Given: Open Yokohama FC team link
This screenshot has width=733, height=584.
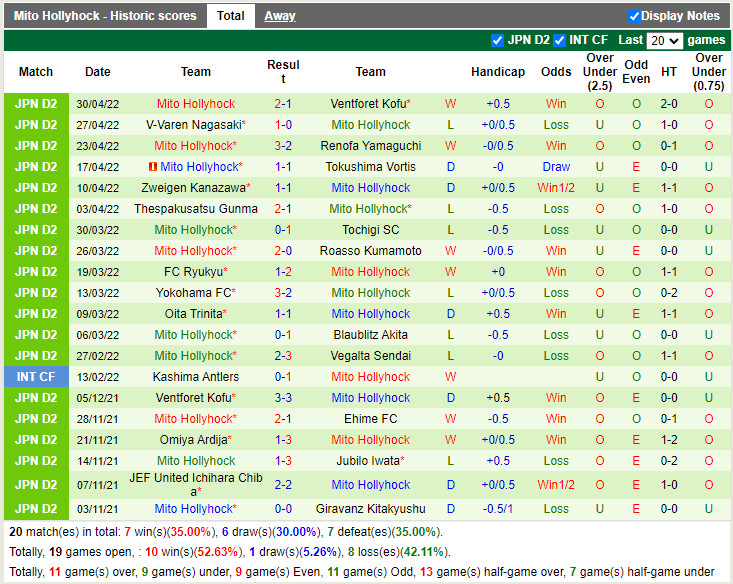Looking at the screenshot, I should 196,293.
